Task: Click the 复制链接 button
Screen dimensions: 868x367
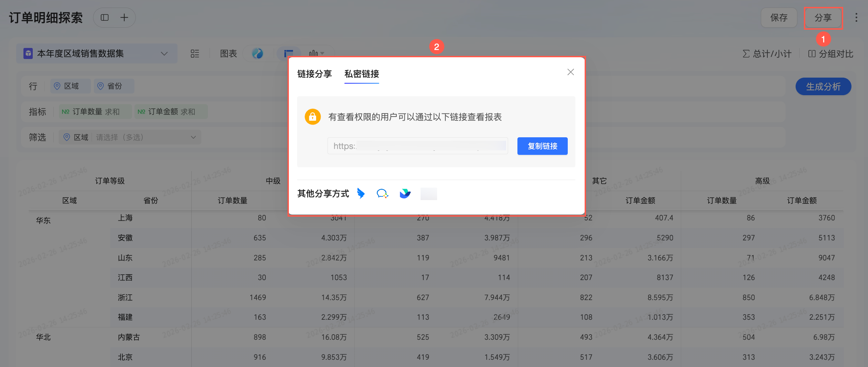Action: point(542,146)
